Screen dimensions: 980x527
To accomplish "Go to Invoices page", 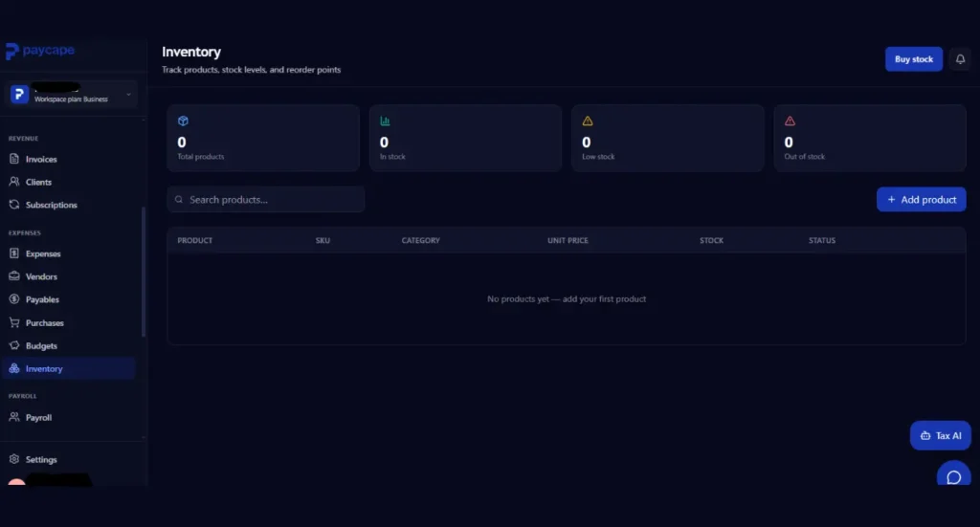I will 41,159.
